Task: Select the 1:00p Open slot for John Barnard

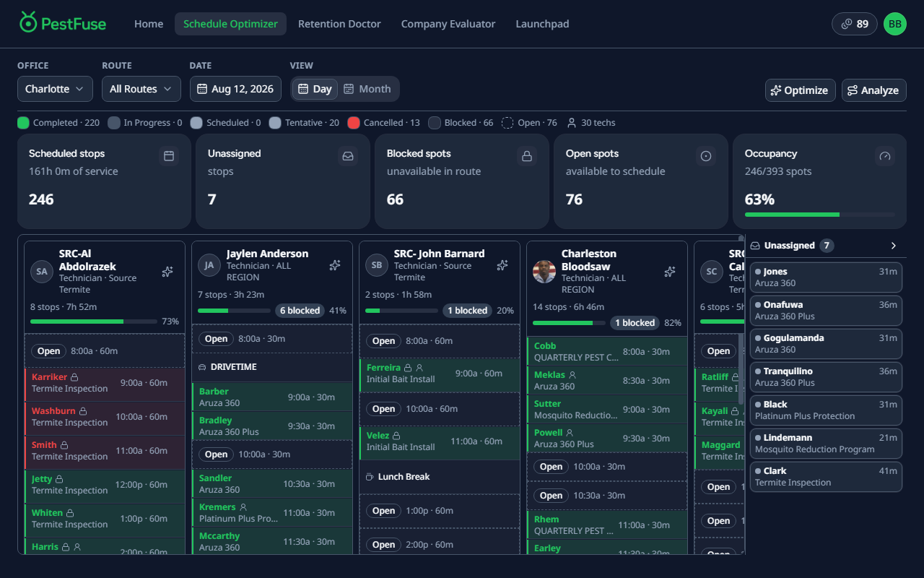Action: point(440,511)
